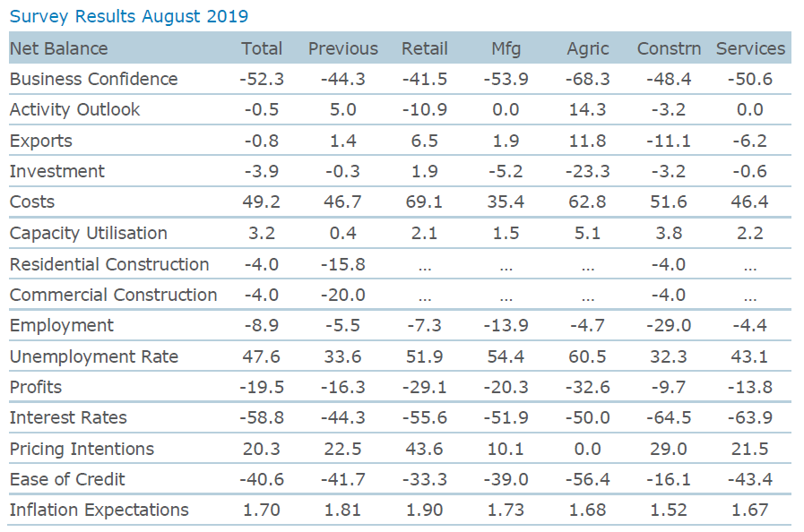Select the Inflation Expectations row label
804x532 pixels.
pos(99,510)
